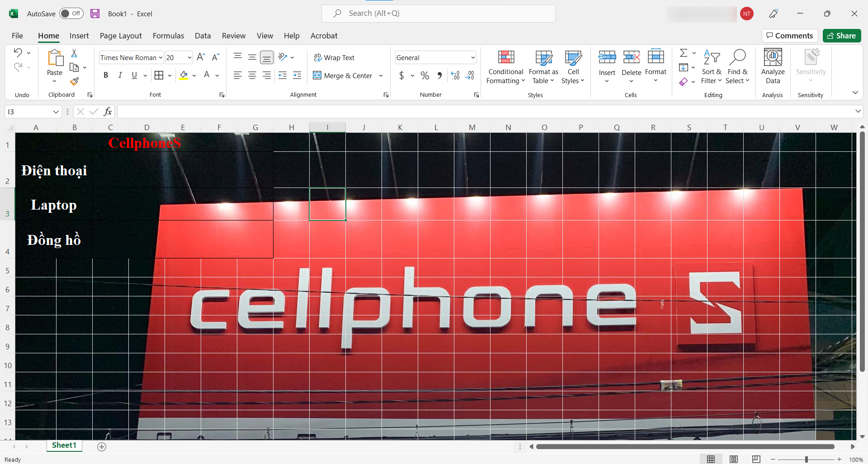Image resolution: width=868 pixels, height=464 pixels.
Task: Apply Accounting dollar number format
Action: coord(401,75)
